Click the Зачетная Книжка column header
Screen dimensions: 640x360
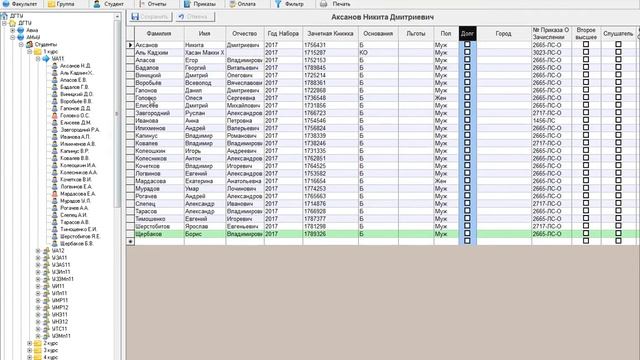[330, 33]
